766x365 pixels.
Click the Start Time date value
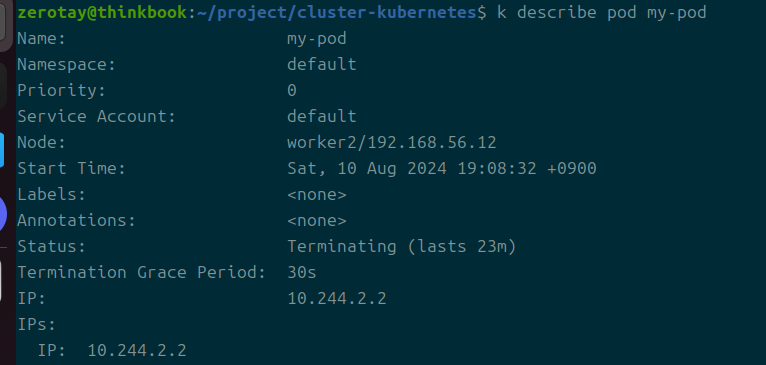[442, 169]
